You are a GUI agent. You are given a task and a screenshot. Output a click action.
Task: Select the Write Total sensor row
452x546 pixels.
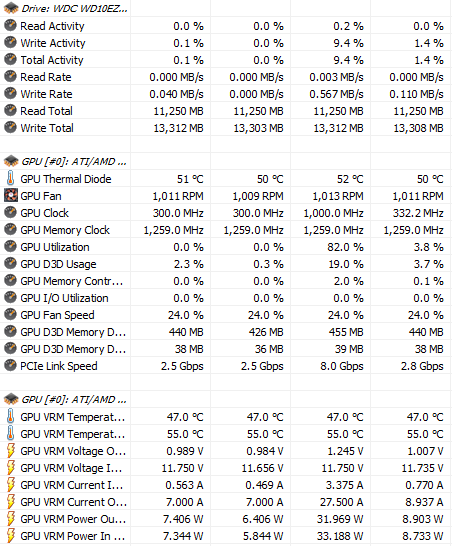pos(226,128)
